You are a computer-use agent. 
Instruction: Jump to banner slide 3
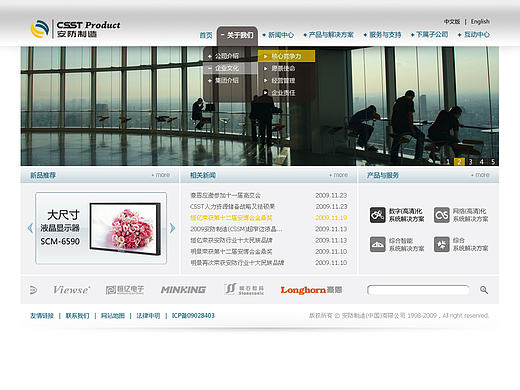pos(470,162)
